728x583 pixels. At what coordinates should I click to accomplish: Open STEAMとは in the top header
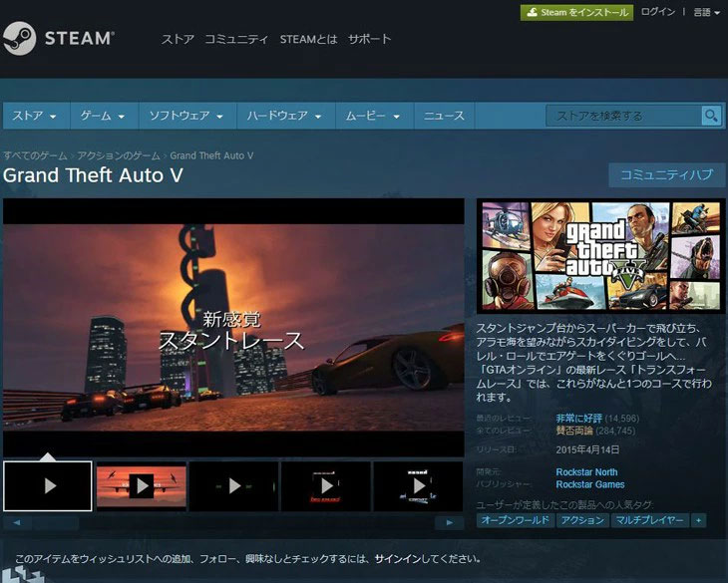(308, 40)
